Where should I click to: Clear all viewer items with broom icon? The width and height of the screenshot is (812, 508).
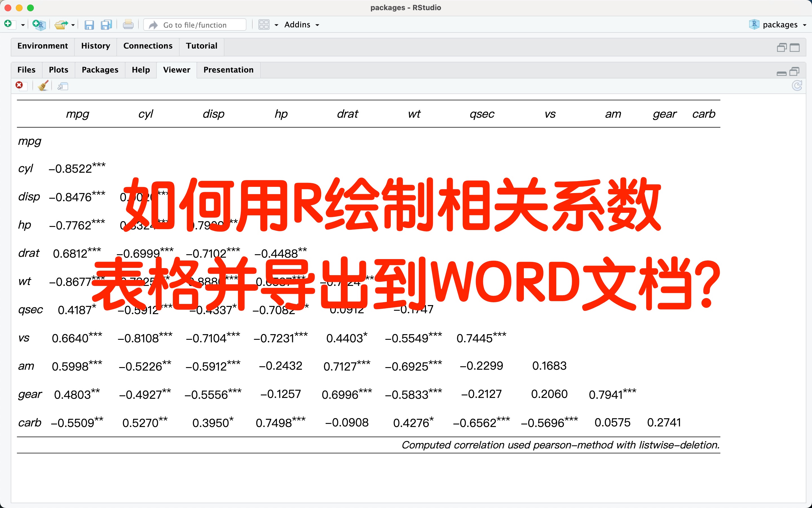(43, 86)
